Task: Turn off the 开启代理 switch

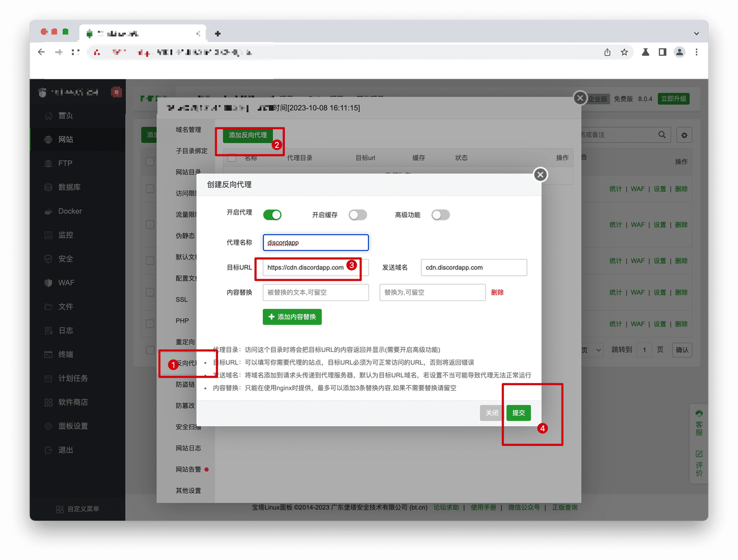Action: (x=272, y=215)
